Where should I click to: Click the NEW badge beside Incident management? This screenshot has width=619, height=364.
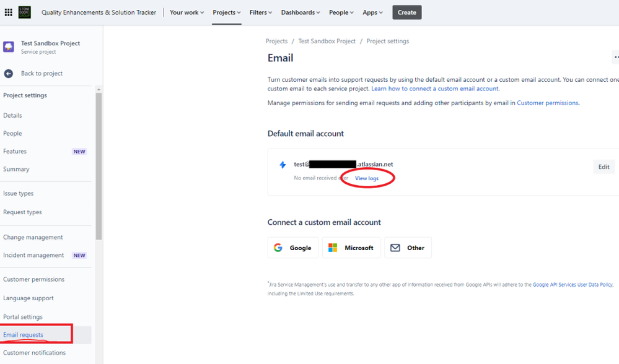[x=79, y=255]
